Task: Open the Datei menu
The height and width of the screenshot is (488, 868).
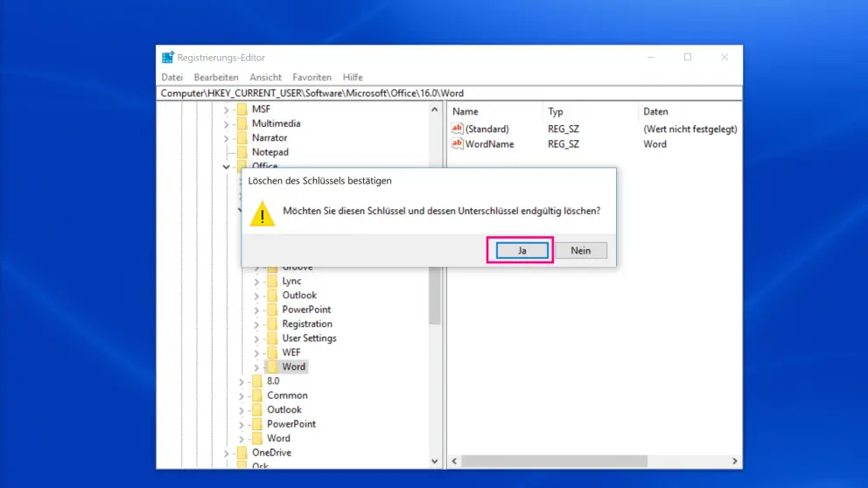Action: 171,77
